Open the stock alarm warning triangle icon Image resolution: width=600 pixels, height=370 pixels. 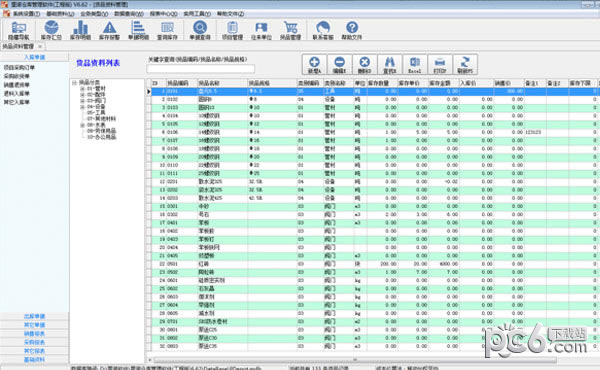click(109, 30)
